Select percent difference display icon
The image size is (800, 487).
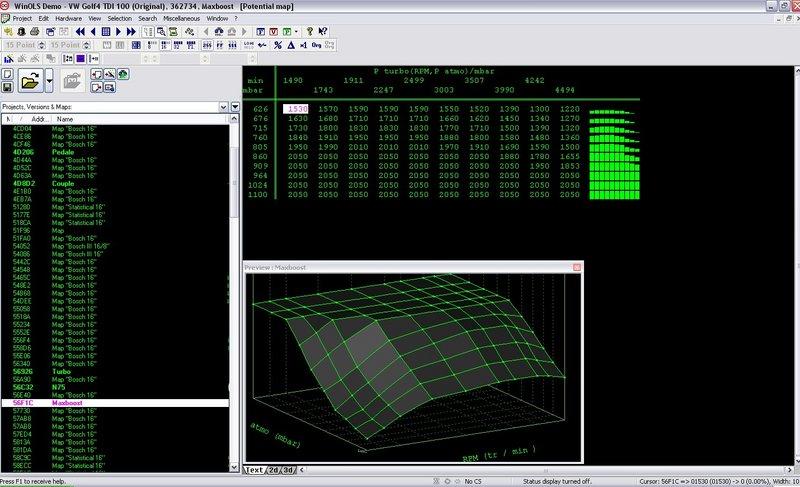coord(278,45)
